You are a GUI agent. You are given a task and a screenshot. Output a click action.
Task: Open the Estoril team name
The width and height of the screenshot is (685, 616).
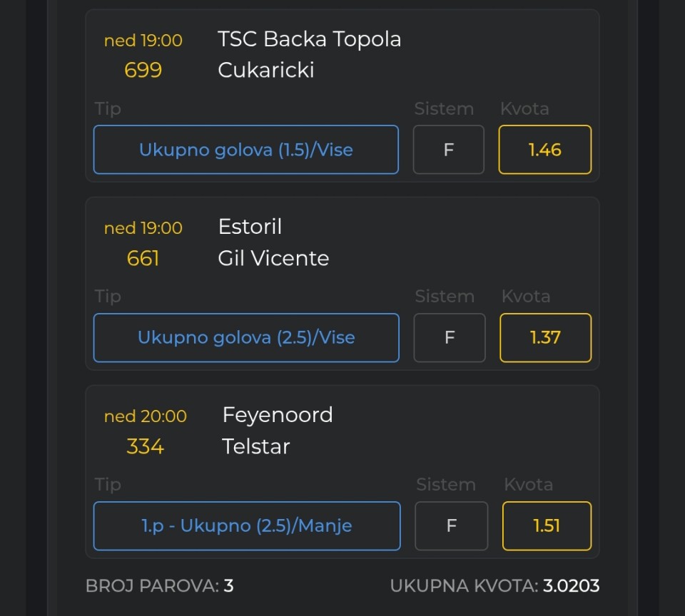point(250,227)
